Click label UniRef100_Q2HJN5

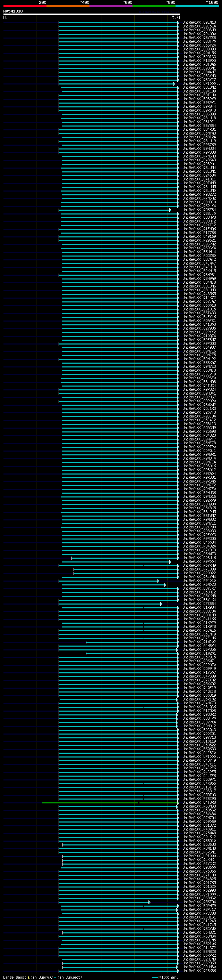tap(199, 940)
